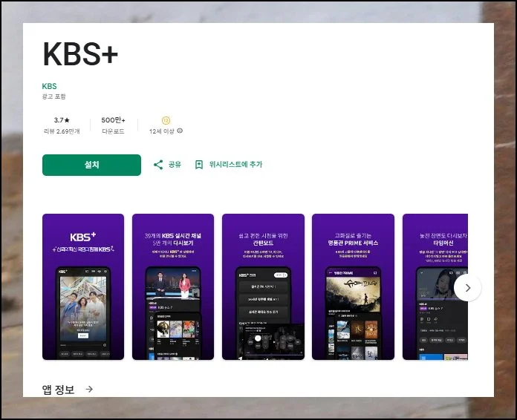Screen dimensions: 517x420
Task: Click the KBS+ app title
Action: tap(80, 53)
